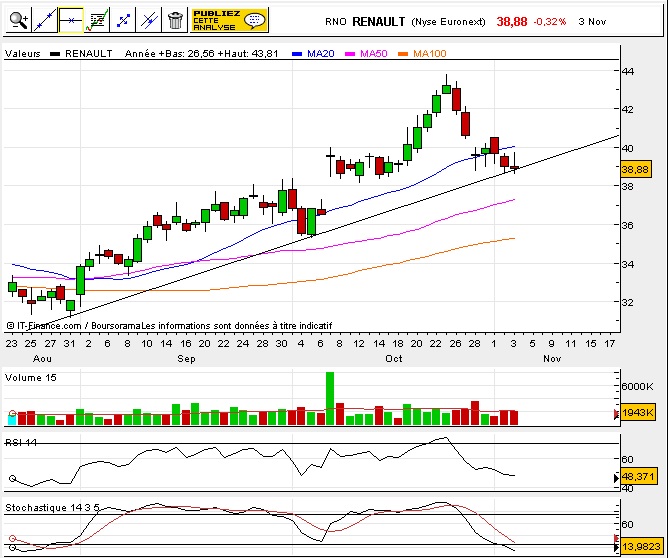The image size is (669, 558).
Task: Select the horizontal line drawing tool
Action: point(71,20)
